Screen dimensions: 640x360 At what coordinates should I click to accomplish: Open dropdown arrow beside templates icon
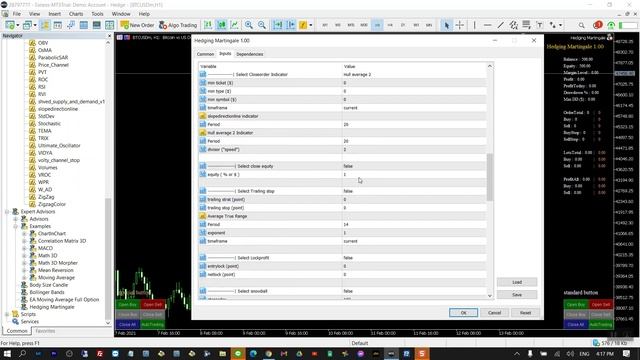tap(311, 25)
